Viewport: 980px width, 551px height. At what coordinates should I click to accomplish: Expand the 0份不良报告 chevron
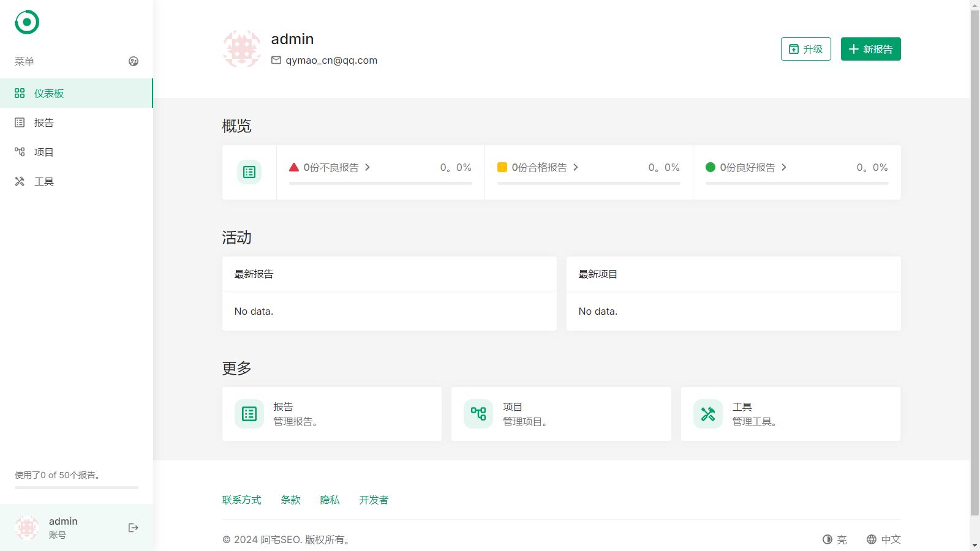(x=367, y=167)
